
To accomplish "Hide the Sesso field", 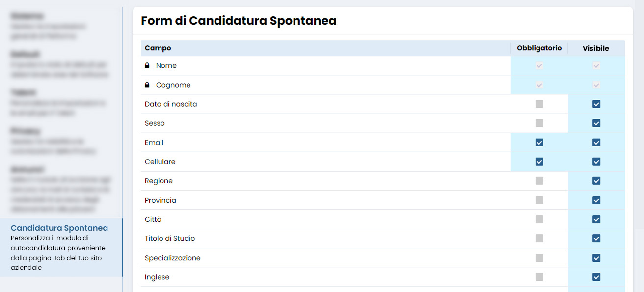I will pos(596,123).
